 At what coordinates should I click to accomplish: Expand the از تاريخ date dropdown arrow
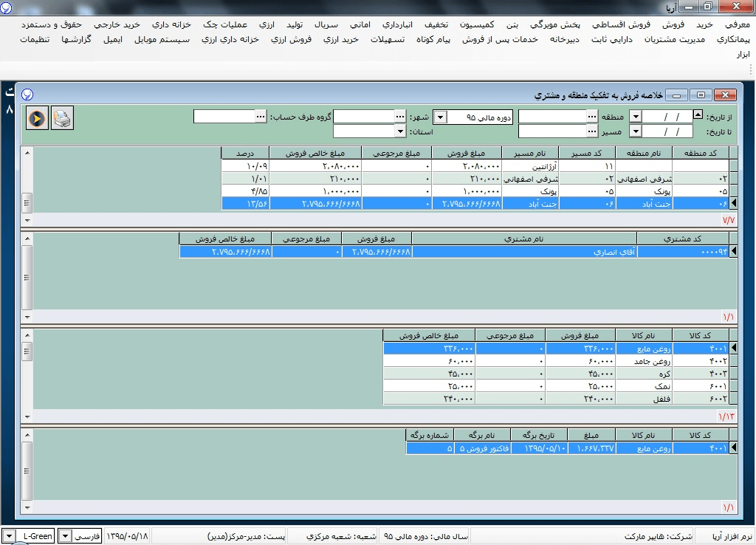[636, 117]
